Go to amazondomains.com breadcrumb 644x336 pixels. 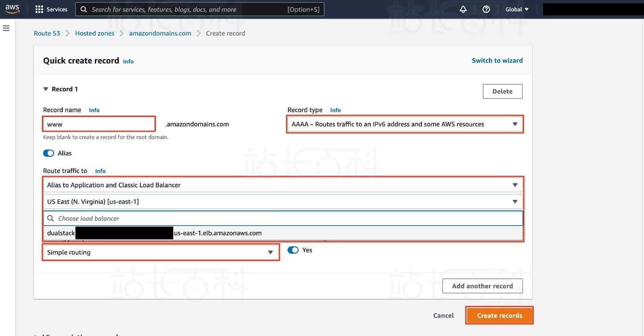tap(160, 33)
